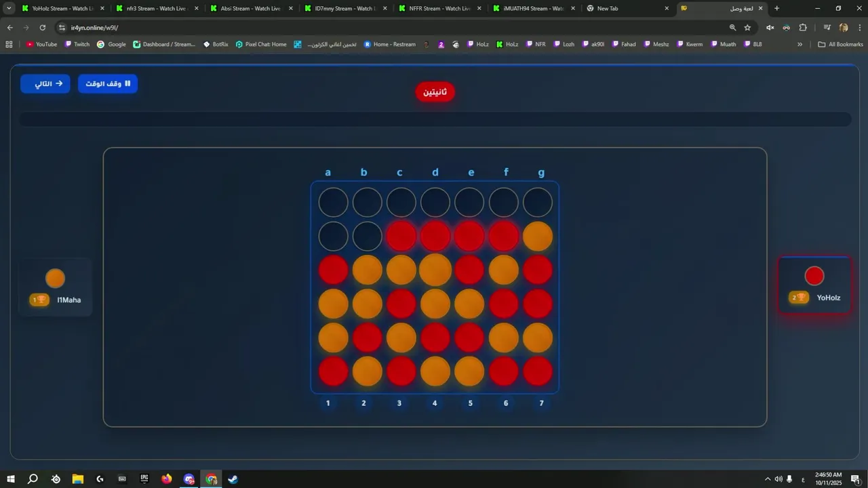Switch to iMUATH94 Stream browser tab
868x488 pixels.
533,9
